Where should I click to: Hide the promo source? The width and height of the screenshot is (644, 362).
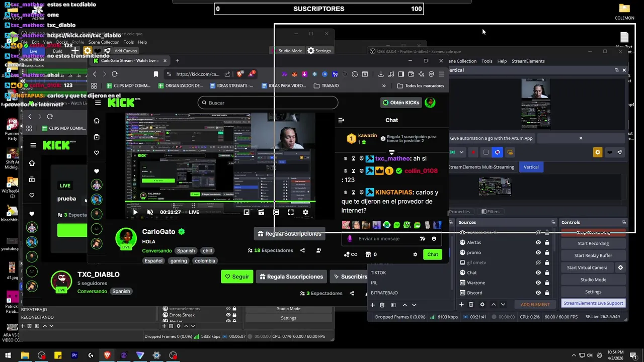click(538, 252)
